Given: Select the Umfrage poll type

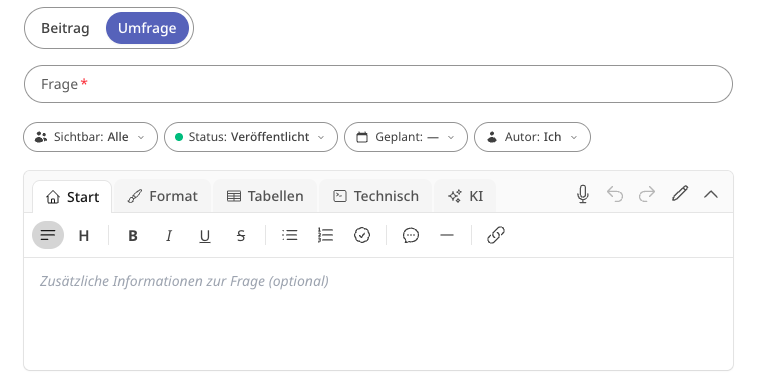Looking at the screenshot, I should [147, 28].
